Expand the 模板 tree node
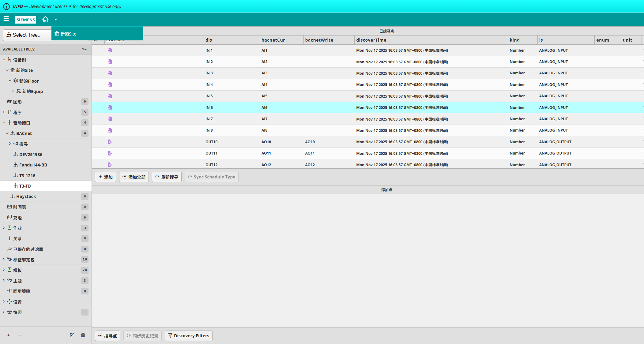The width and height of the screenshot is (644, 344). tap(4, 270)
